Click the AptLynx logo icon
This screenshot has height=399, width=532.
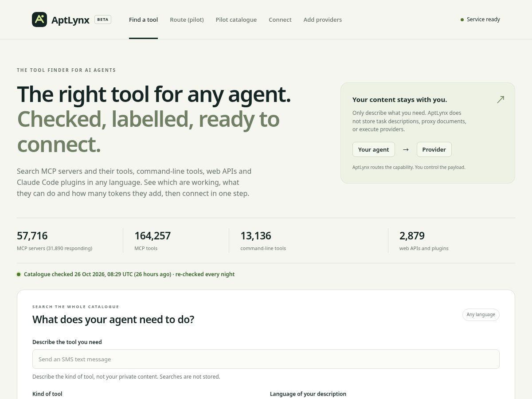39,20
